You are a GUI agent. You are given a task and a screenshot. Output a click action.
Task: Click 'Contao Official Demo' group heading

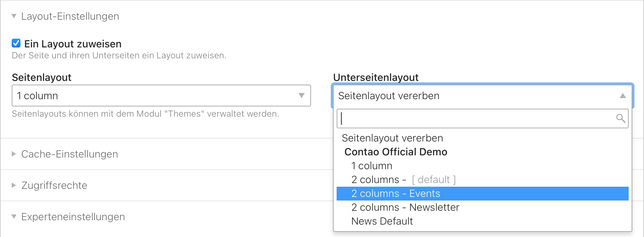[x=396, y=152]
